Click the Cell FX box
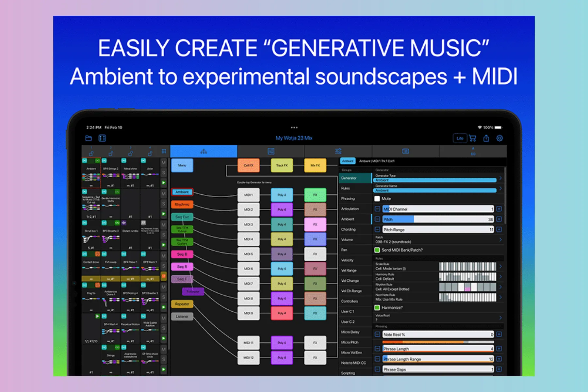 pyautogui.click(x=248, y=165)
